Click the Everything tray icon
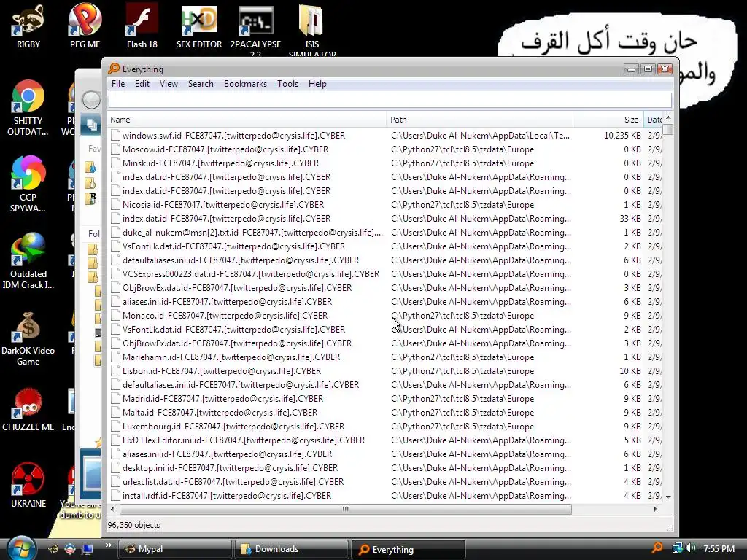This screenshot has width=747, height=560. [x=657, y=548]
